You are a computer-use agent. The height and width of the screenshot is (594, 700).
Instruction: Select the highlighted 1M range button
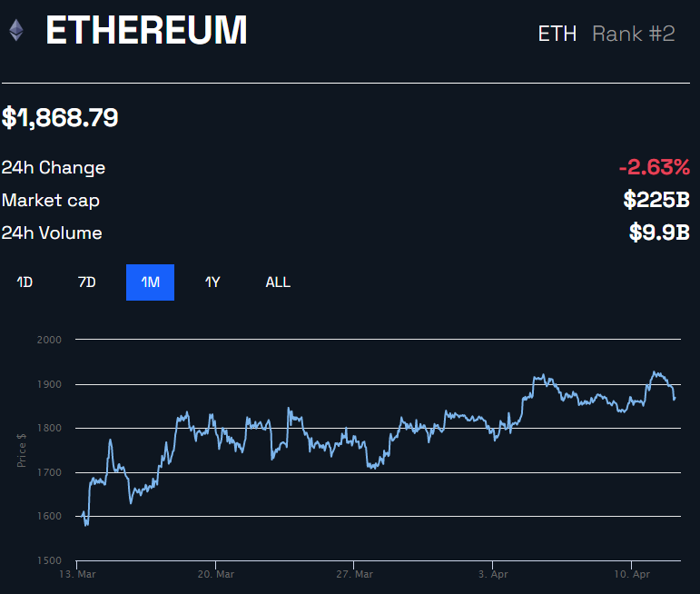[x=150, y=282]
